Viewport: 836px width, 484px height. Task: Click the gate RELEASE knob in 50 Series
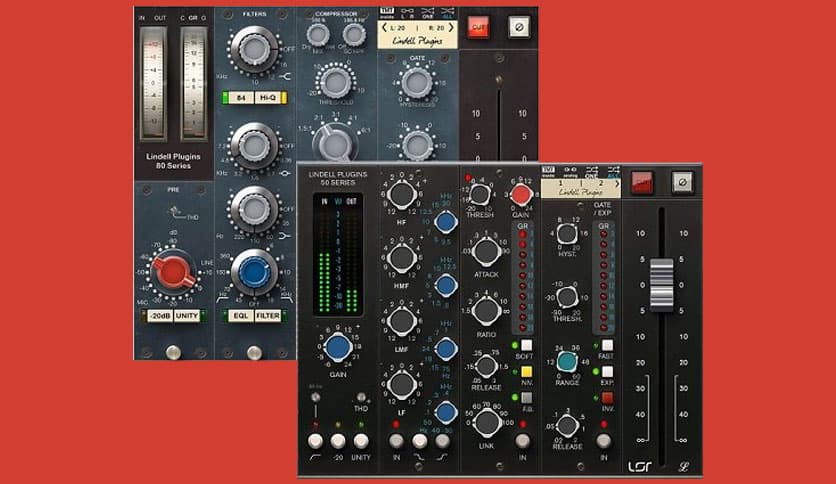pyautogui.click(x=566, y=426)
